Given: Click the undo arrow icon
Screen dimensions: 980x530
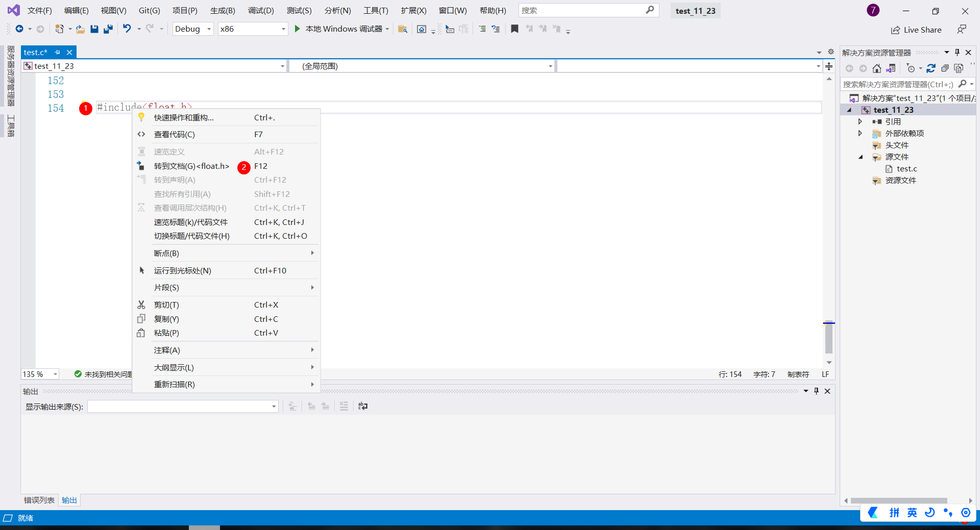Looking at the screenshot, I should click(x=127, y=29).
